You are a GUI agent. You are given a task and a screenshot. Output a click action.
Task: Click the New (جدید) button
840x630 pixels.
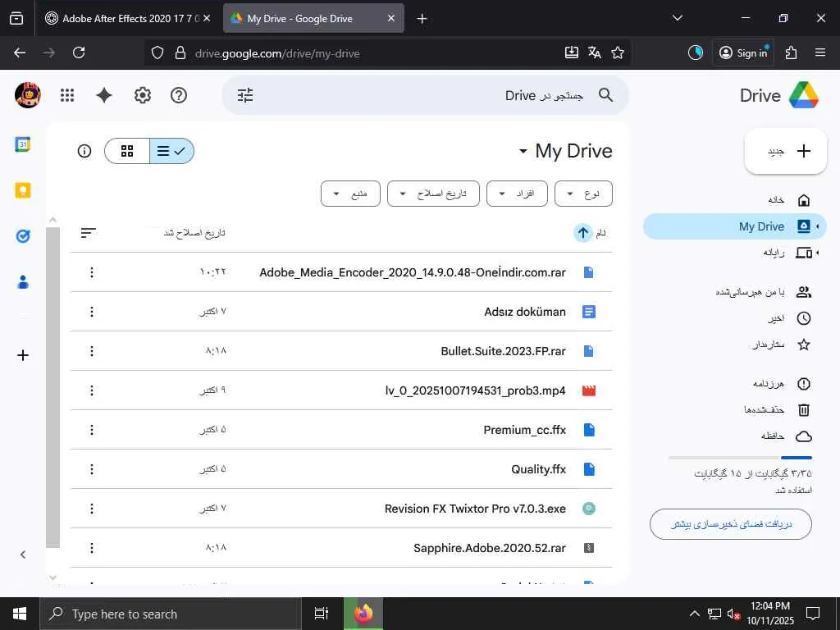tap(785, 151)
